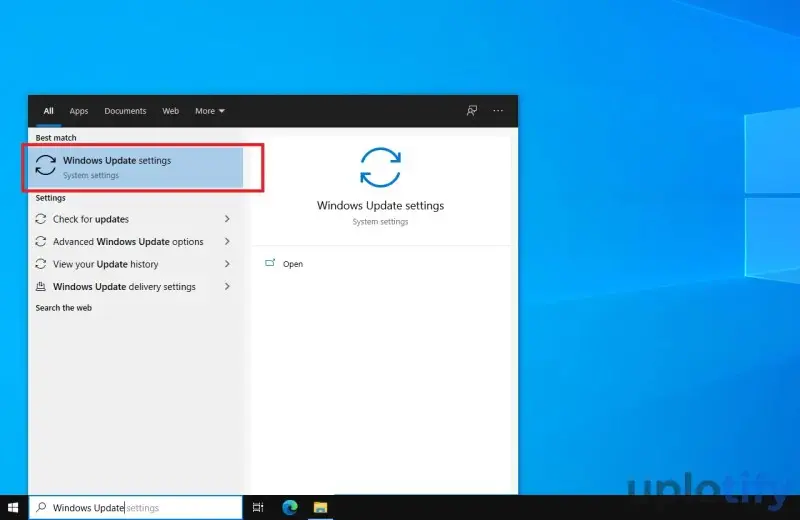Expand Windows Update delivery settings chevron

point(227,286)
